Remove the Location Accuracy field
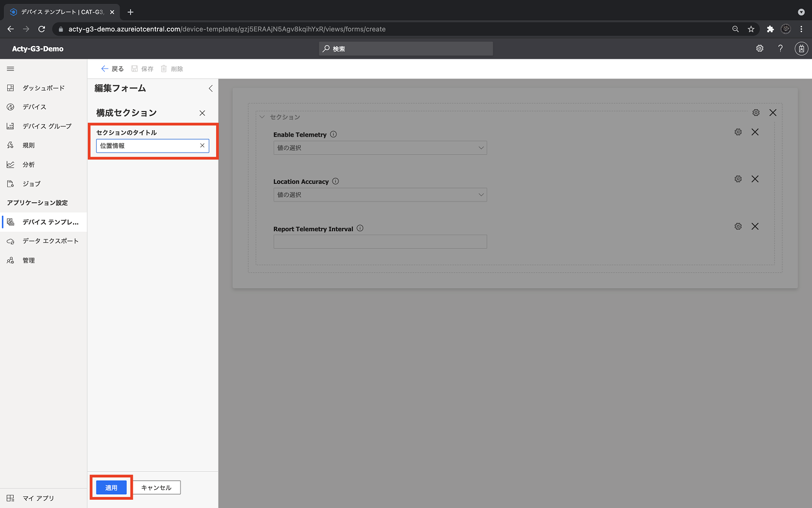812x508 pixels. [x=755, y=179]
